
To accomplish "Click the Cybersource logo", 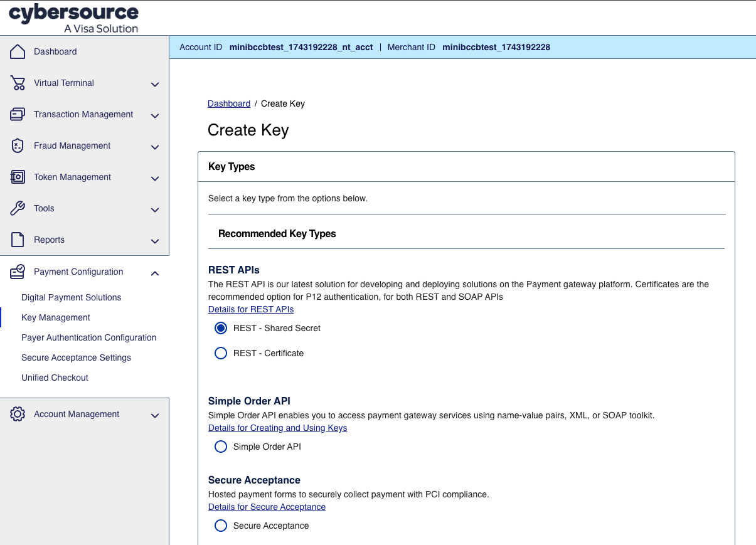I will (73, 18).
